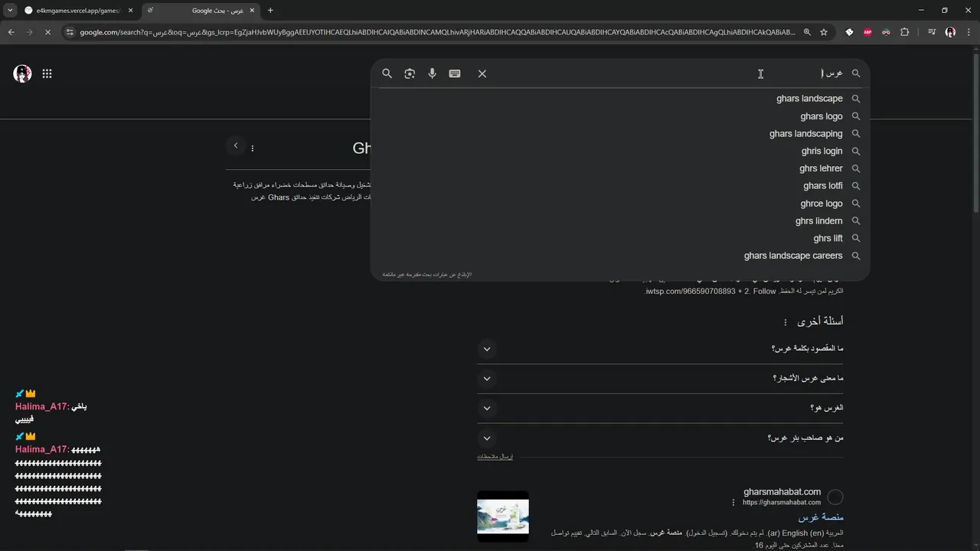Open the page zoom indicator in the address bar
This screenshot has height=551, width=980.
807,32
